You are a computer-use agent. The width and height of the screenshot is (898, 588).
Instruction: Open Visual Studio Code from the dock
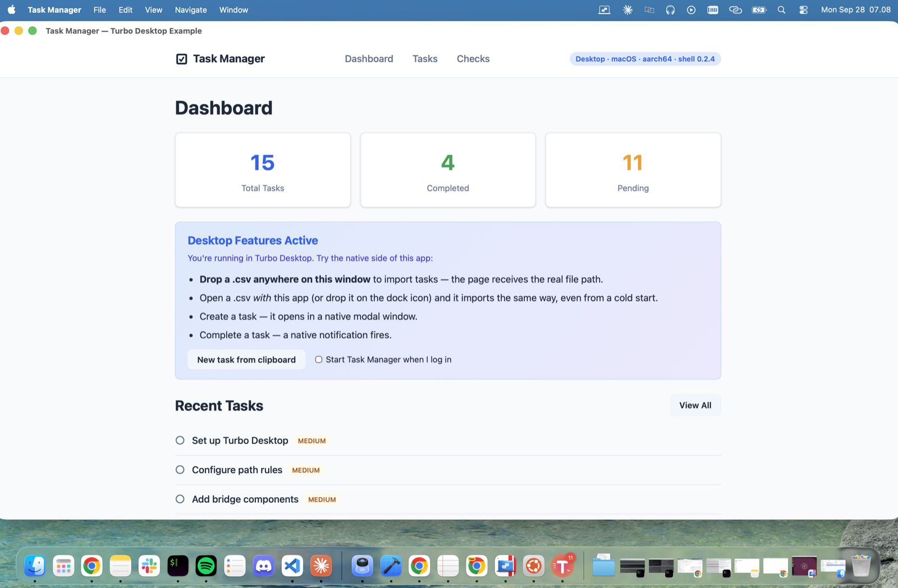(292, 566)
